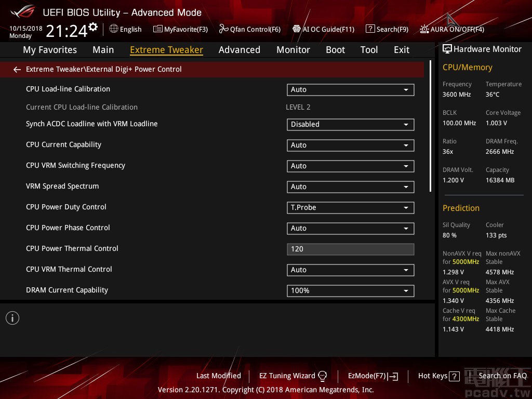This screenshot has height=399, width=532.
Task: Open the CPU Load-line Calibration dropdown
Action: coord(350,89)
